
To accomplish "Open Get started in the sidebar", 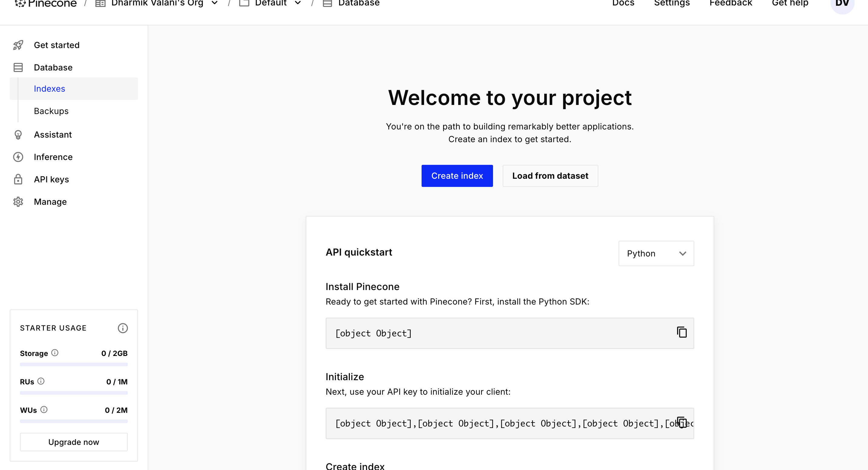I will point(57,45).
